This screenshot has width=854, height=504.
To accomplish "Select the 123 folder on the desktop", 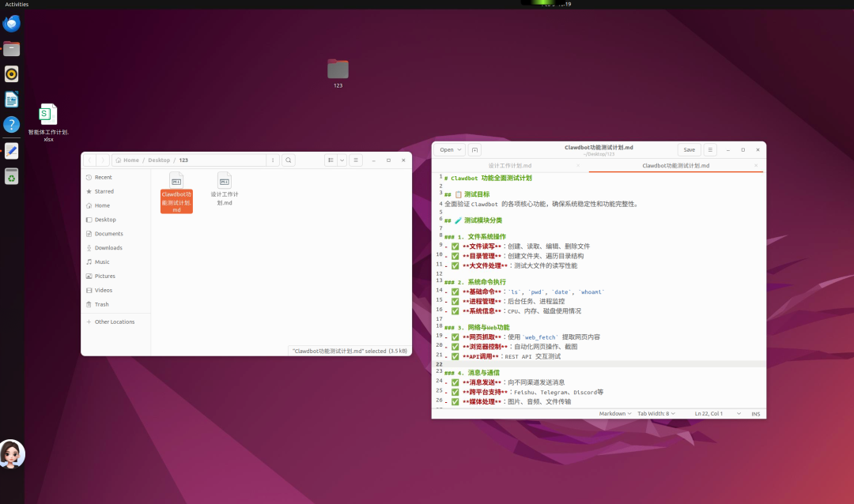I will click(x=338, y=73).
